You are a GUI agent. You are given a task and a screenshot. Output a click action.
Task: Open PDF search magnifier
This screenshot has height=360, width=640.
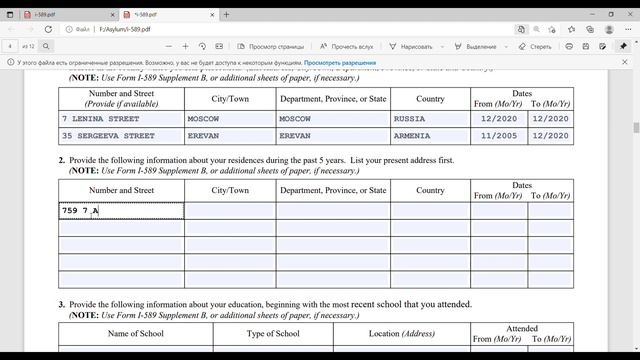point(46,46)
